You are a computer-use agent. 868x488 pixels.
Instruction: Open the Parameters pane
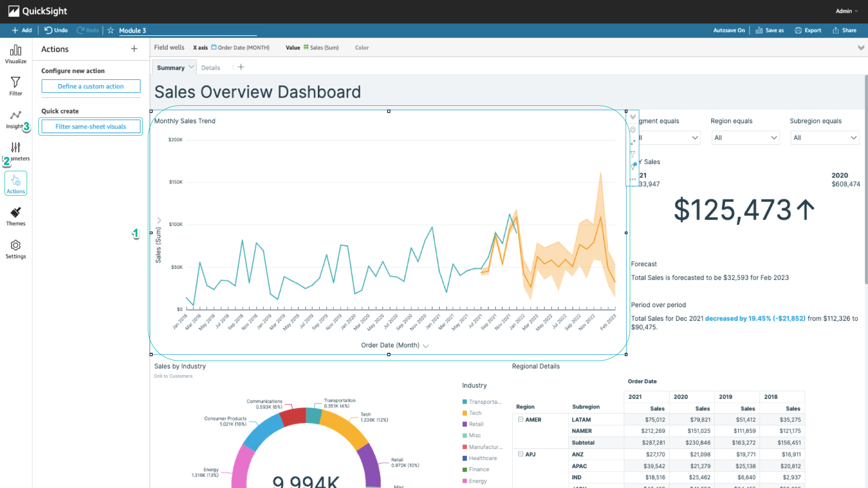coord(16,152)
